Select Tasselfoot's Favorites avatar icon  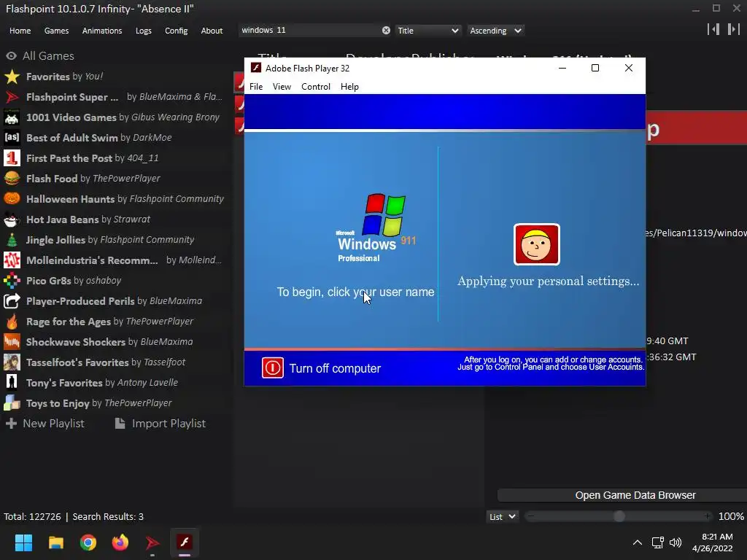click(x=12, y=362)
